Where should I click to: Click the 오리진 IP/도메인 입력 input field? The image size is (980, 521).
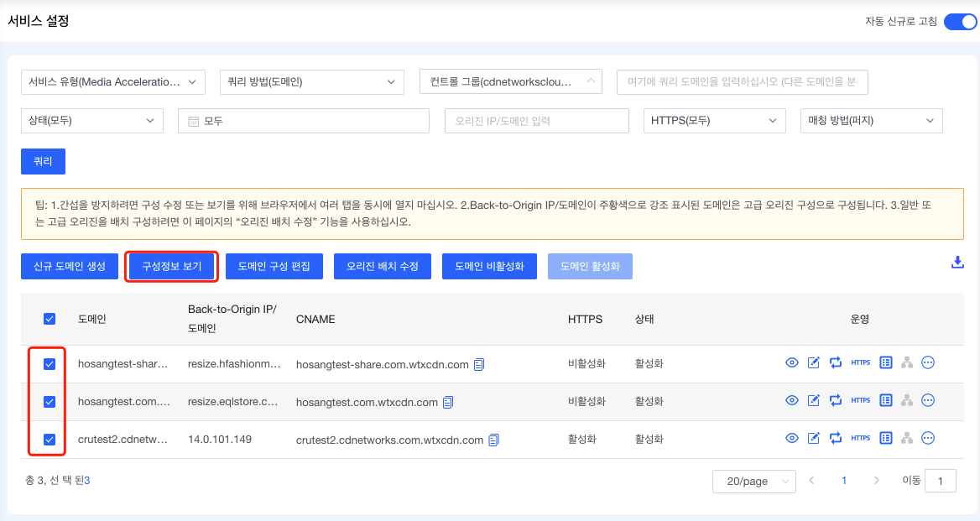click(x=536, y=121)
